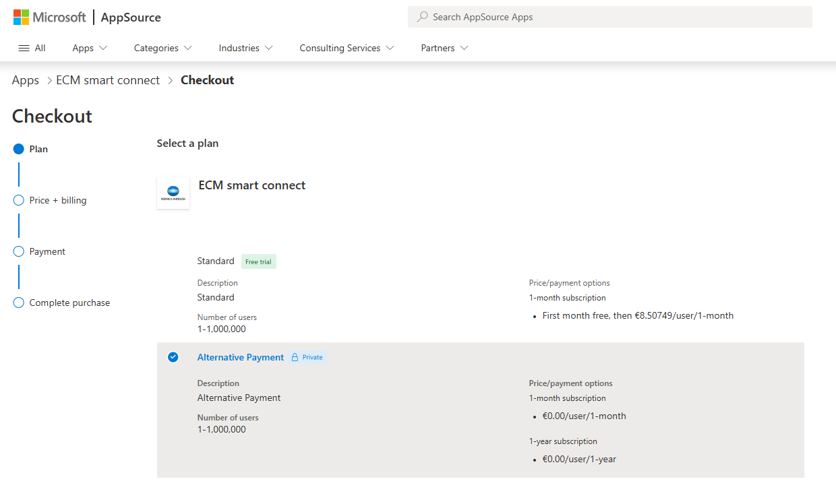Click the Alternative Payment plan title
Image resolution: width=836 pixels, height=504 pixels.
241,357
